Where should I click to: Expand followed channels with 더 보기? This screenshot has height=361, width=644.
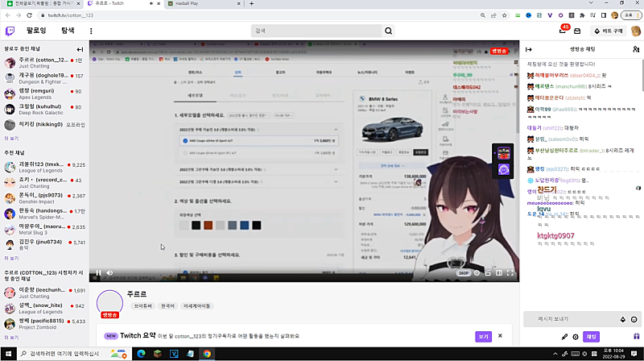point(11,139)
